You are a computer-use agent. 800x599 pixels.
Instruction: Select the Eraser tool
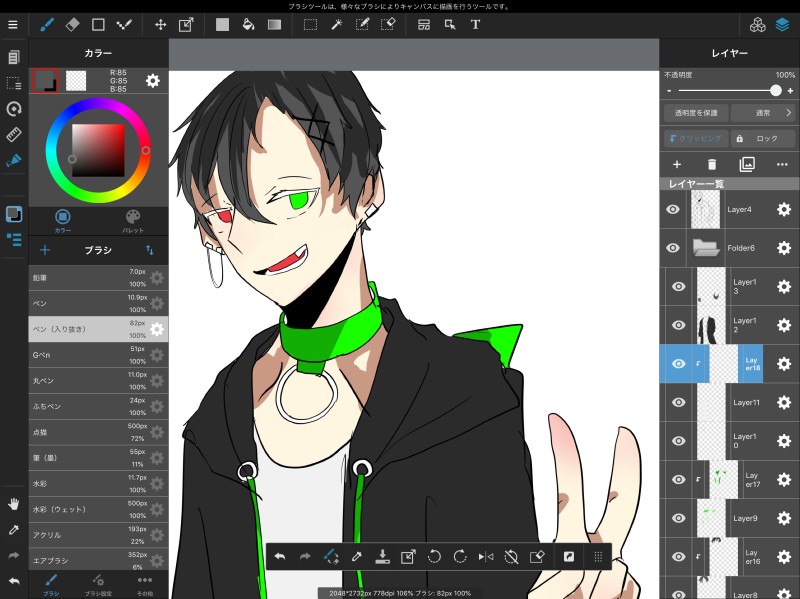pyautogui.click(x=72, y=24)
